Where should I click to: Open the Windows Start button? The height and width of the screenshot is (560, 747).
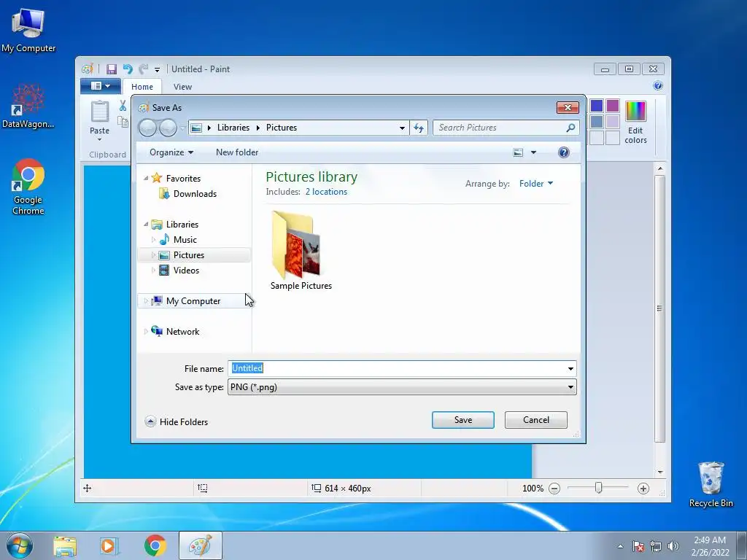(20, 545)
